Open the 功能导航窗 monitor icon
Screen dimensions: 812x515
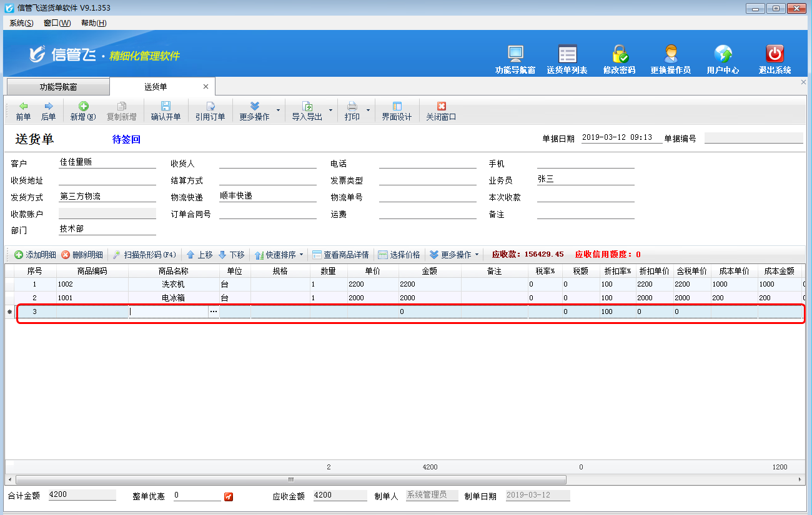(515, 54)
